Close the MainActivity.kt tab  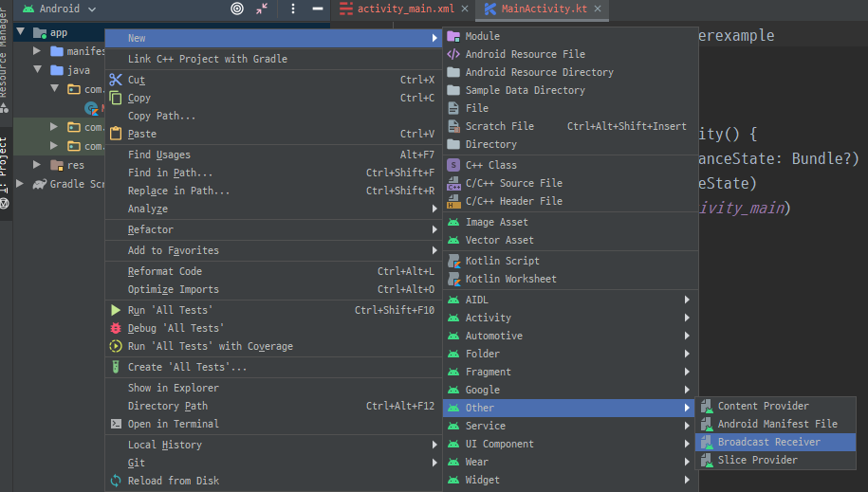(x=598, y=9)
